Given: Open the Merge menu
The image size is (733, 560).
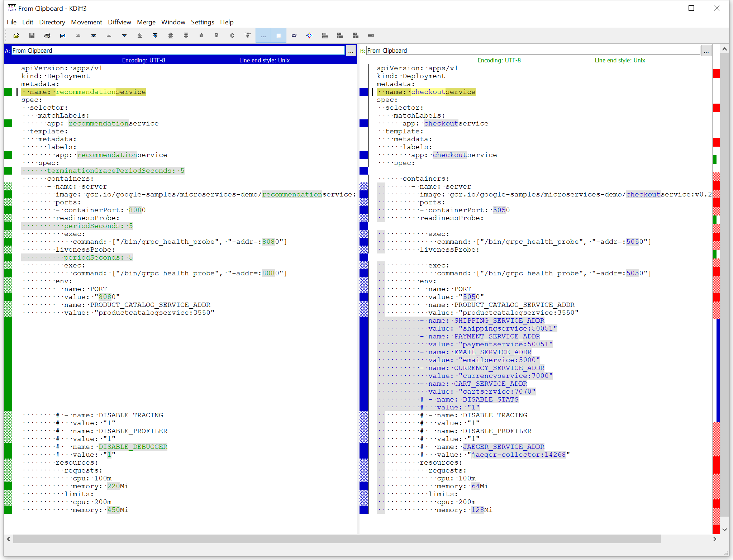Looking at the screenshot, I should [146, 22].
